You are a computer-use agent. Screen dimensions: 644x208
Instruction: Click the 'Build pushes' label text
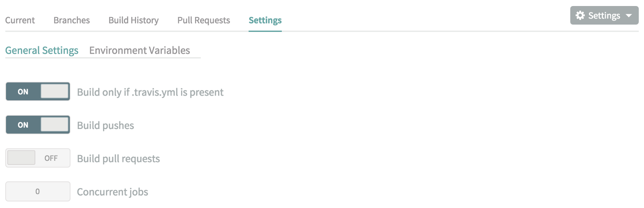(x=105, y=125)
